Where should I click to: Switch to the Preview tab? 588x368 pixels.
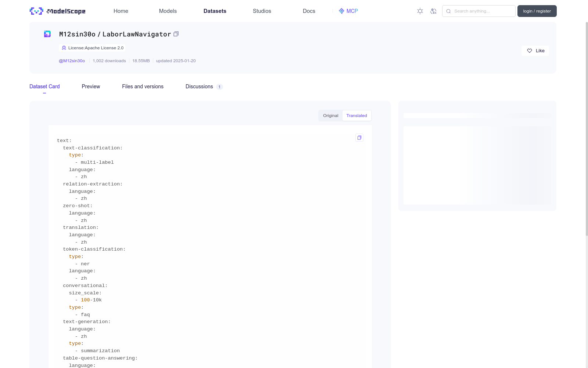(90, 86)
